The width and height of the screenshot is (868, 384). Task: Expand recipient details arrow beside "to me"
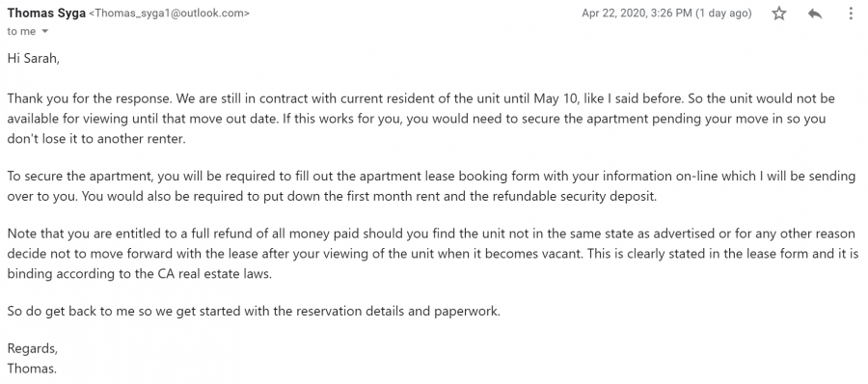44,32
